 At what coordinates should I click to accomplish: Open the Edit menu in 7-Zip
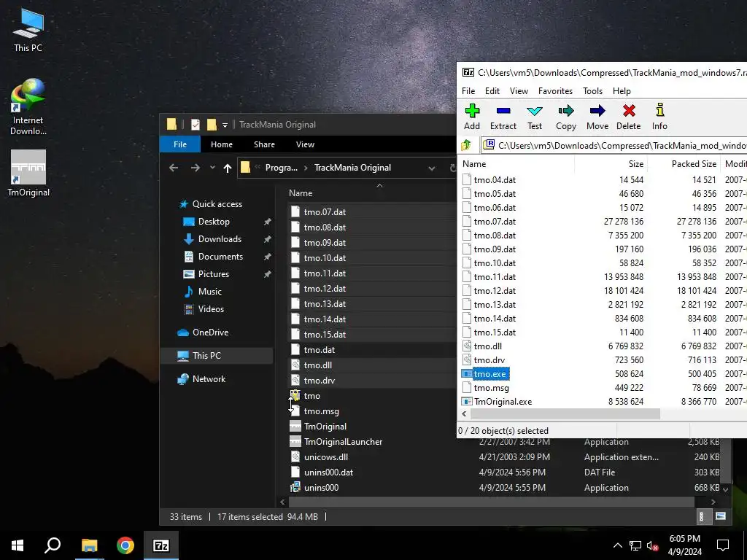492,91
